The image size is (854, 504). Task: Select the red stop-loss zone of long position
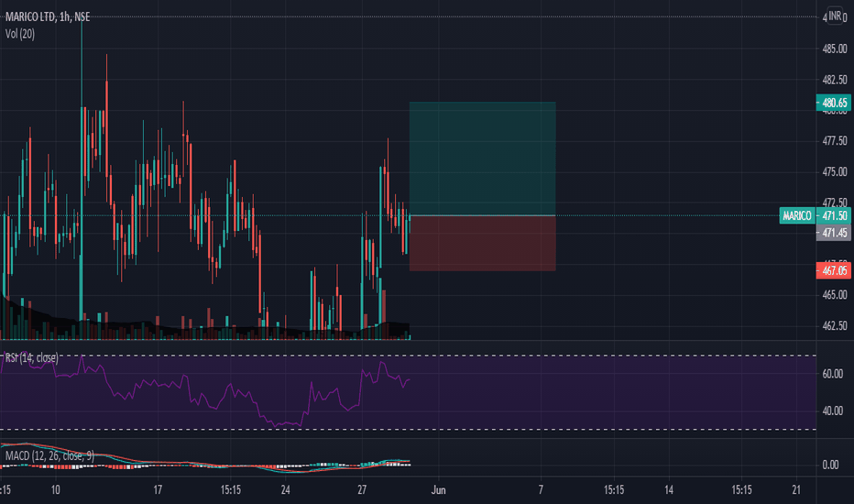[x=483, y=244]
